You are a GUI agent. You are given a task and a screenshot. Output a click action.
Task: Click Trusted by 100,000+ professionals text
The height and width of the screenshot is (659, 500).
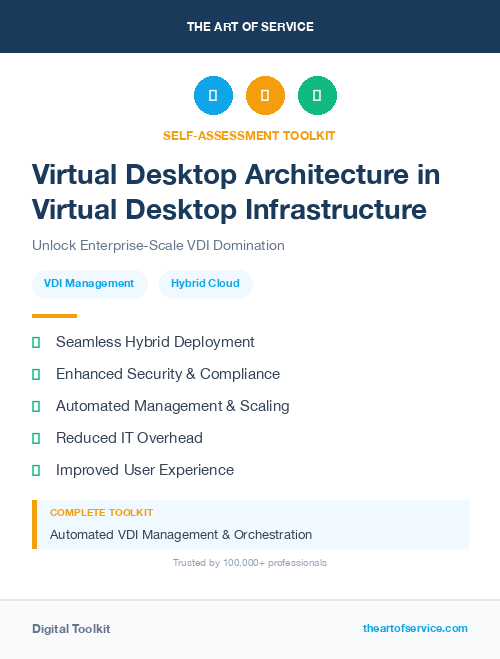250,563
